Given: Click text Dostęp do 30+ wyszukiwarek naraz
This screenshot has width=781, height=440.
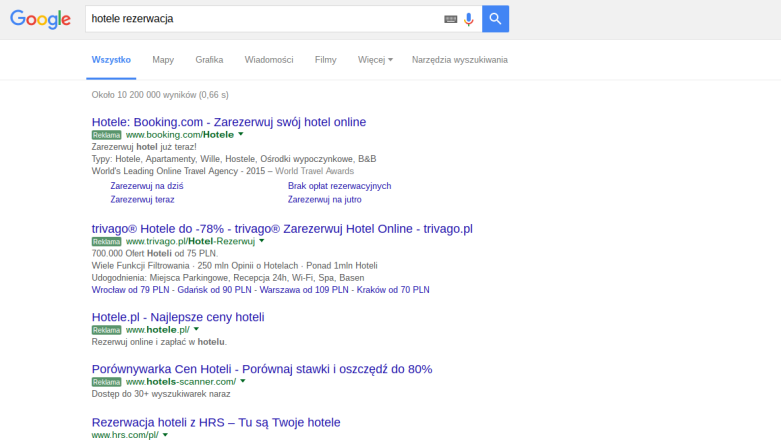Looking at the screenshot, I should coord(161,394).
